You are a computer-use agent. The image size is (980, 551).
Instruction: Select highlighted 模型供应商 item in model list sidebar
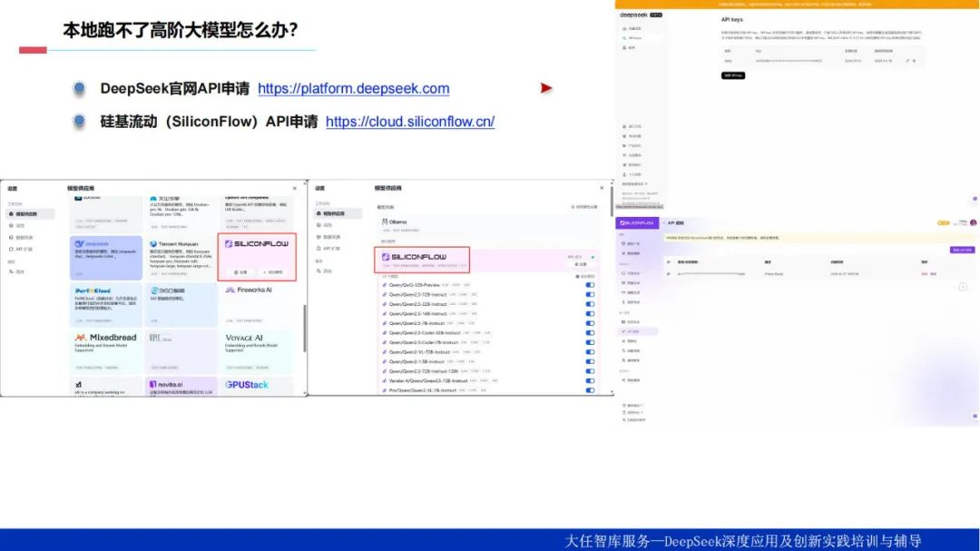pyautogui.click(x=338, y=214)
